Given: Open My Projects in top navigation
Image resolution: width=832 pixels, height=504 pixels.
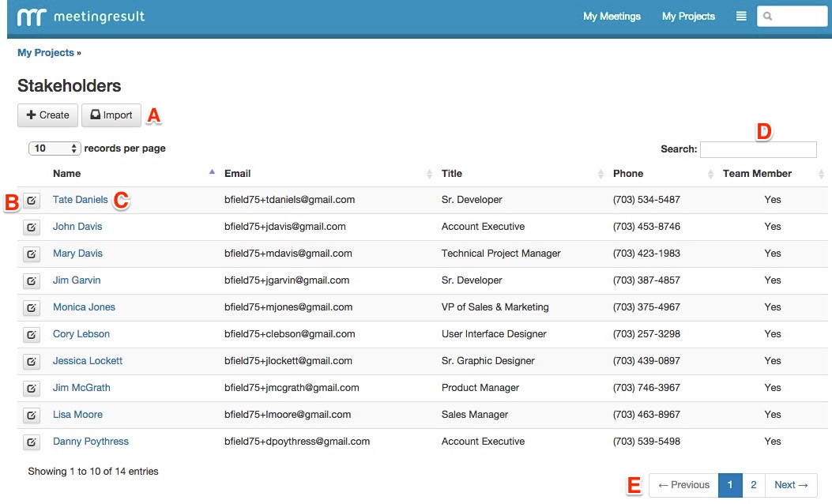Looking at the screenshot, I should [688, 16].
